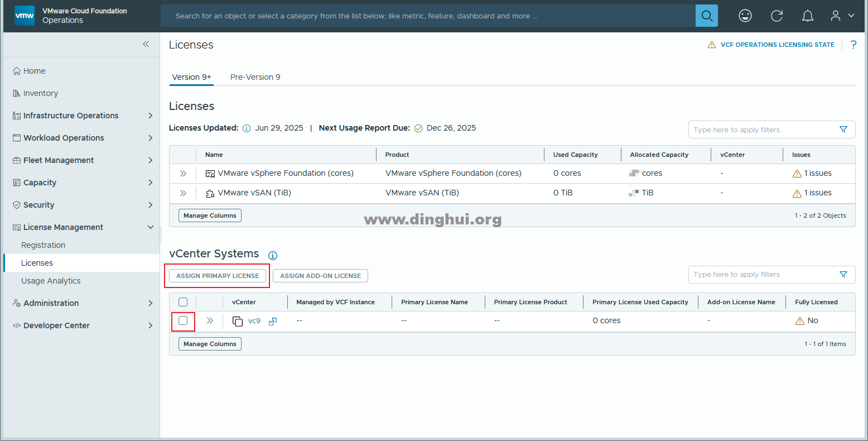Click the Security shield icon

tap(17, 205)
